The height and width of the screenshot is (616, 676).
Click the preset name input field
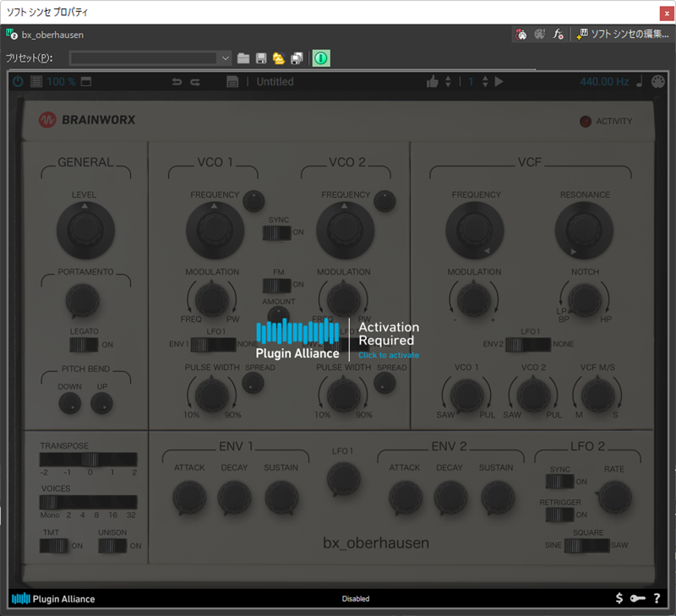click(x=144, y=58)
